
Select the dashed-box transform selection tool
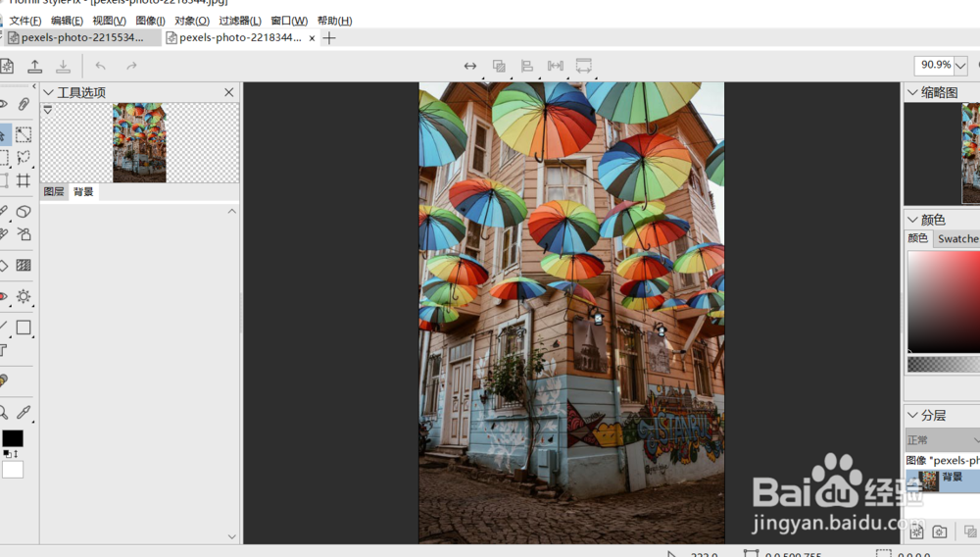[x=24, y=134]
